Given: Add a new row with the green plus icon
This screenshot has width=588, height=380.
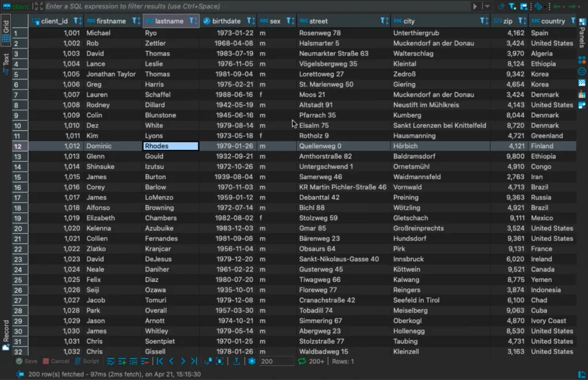Looking at the screenshot, I should tap(122, 362).
